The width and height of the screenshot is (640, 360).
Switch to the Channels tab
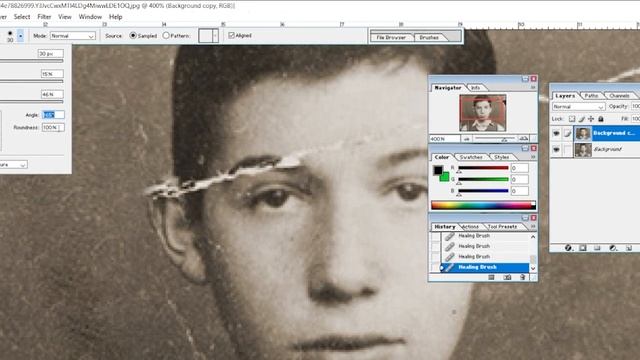point(619,96)
